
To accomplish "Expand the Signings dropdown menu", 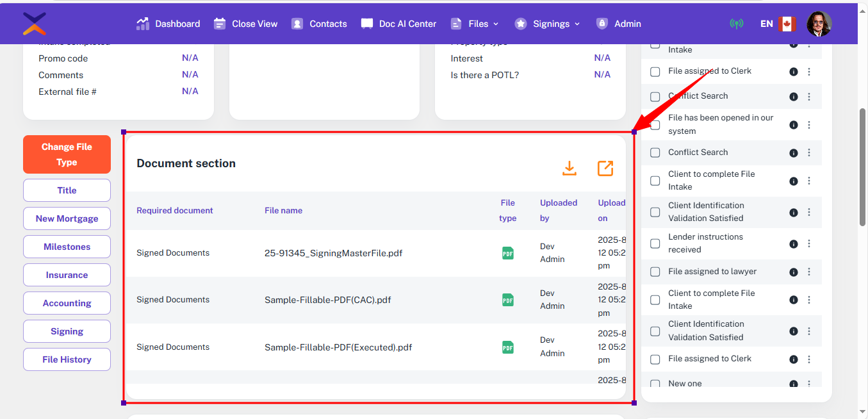I will [548, 24].
